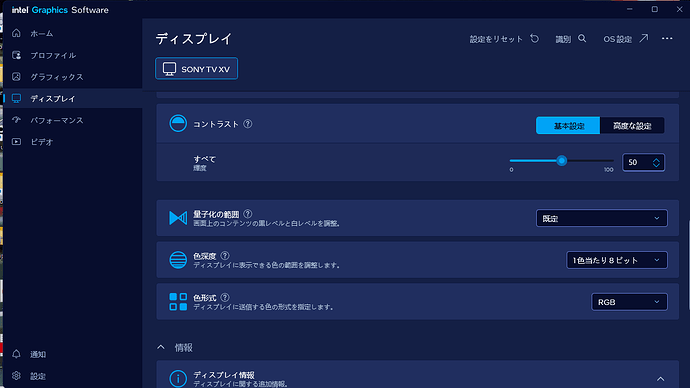Click the settings gear icon
This screenshot has height=388, width=690.
pyautogui.click(x=16, y=376)
